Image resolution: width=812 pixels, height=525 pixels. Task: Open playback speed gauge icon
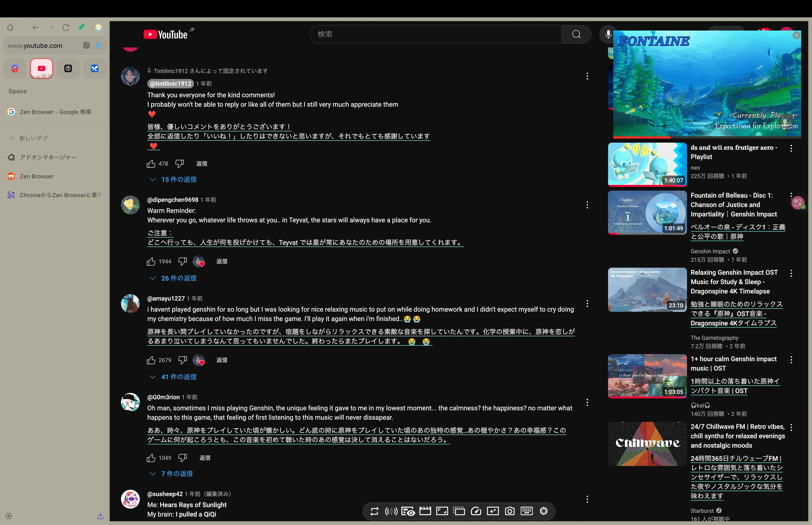pos(476,511)
